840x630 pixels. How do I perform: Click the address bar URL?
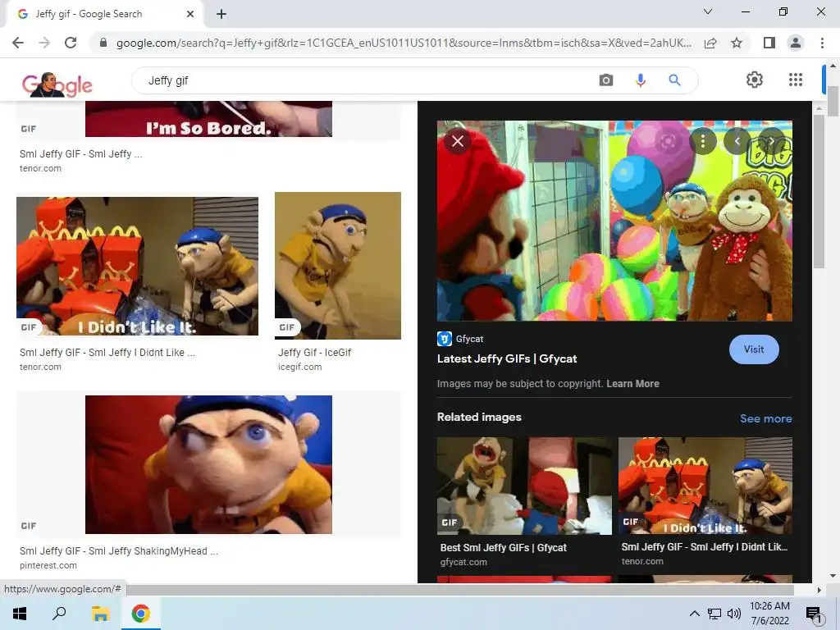click(403, 43)
